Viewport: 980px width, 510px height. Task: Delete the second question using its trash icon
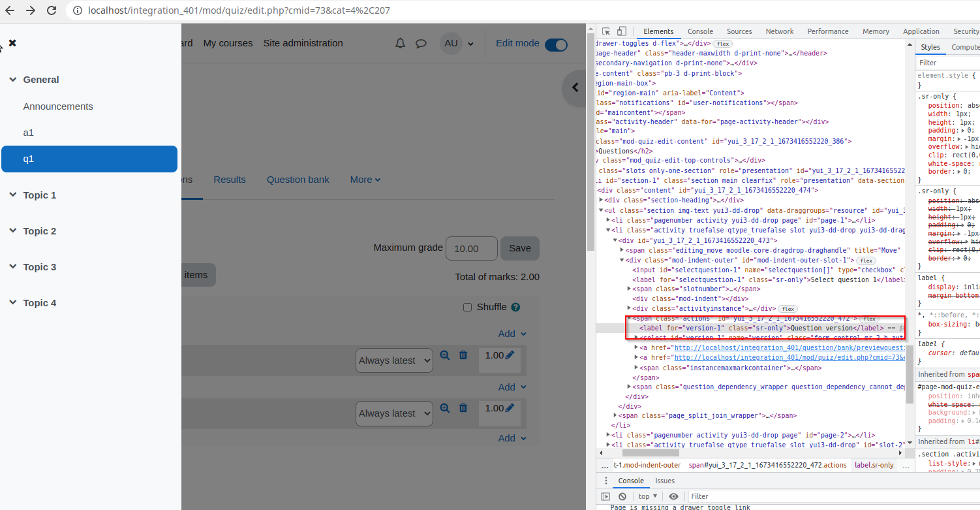point(463,408)
